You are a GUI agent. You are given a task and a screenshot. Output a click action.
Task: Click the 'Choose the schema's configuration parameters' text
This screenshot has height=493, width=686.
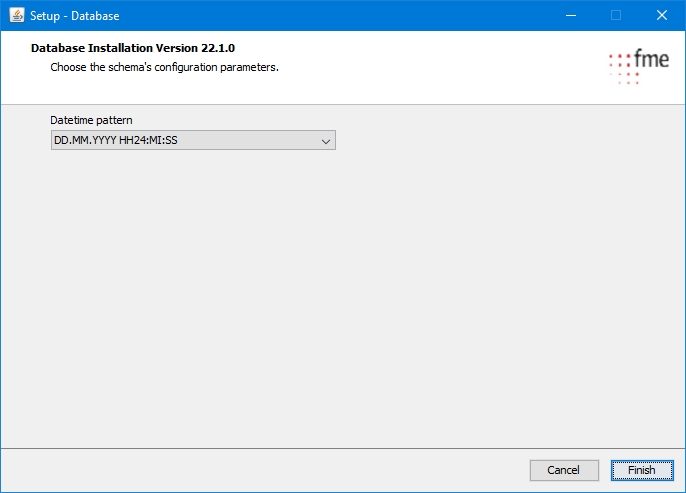click(x=164, y=68)
